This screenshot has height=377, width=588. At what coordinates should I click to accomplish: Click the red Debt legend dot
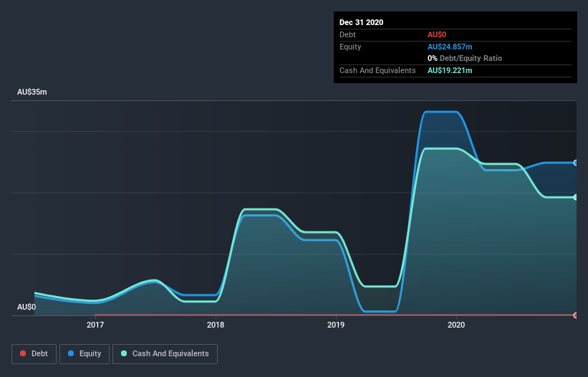point(23,353)
